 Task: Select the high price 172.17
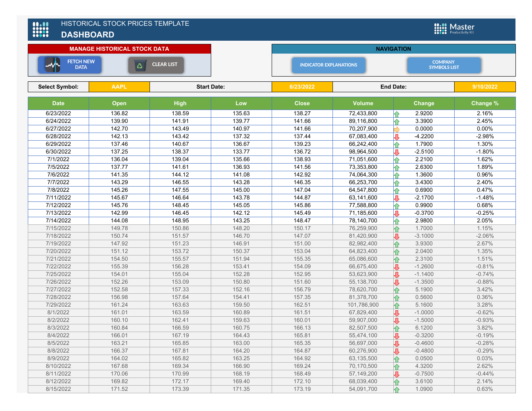180,382
